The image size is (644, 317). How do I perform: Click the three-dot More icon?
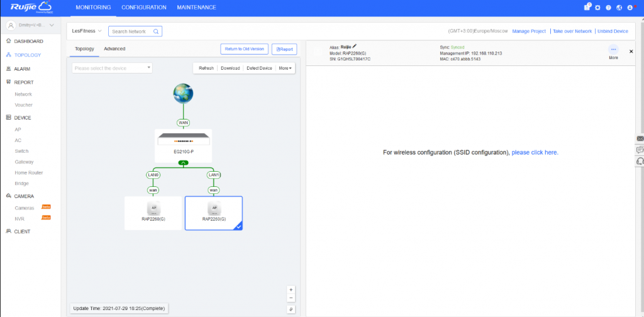tap(613, 50)
